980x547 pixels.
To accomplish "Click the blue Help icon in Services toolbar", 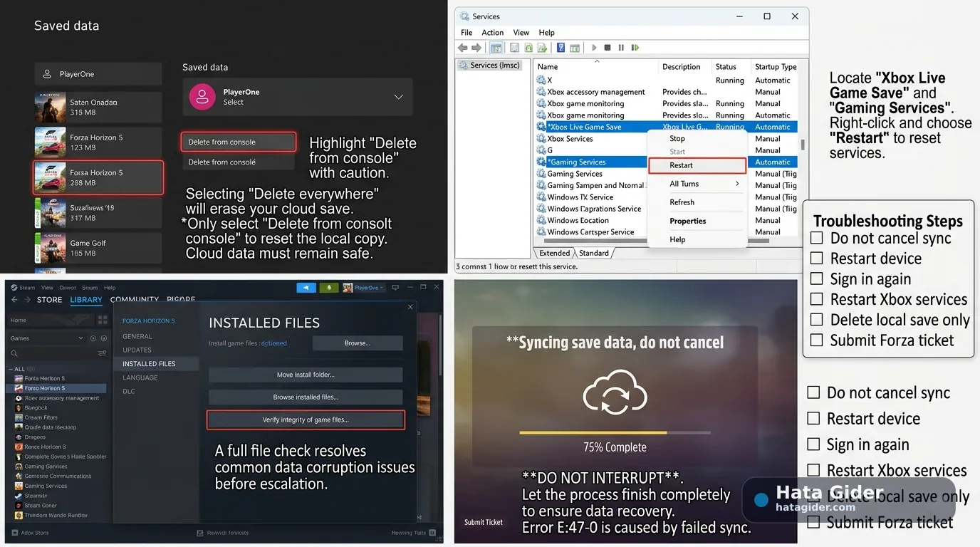I will click(561, 48).
